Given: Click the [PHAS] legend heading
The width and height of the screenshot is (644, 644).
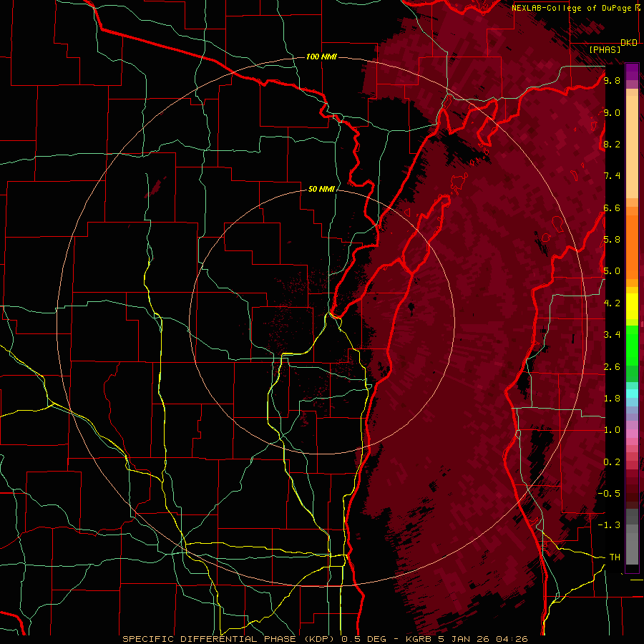Looking at the screenshot, I should [x=605, y=49].
